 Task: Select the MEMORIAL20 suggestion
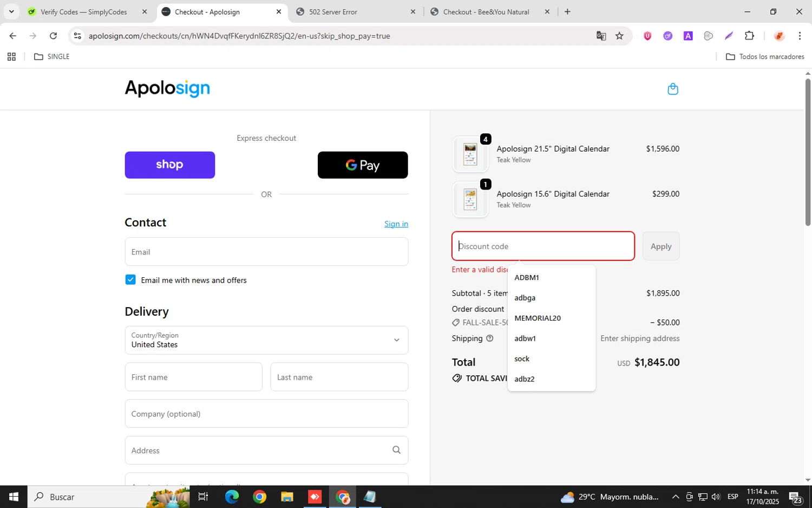(x=552, y=318)
